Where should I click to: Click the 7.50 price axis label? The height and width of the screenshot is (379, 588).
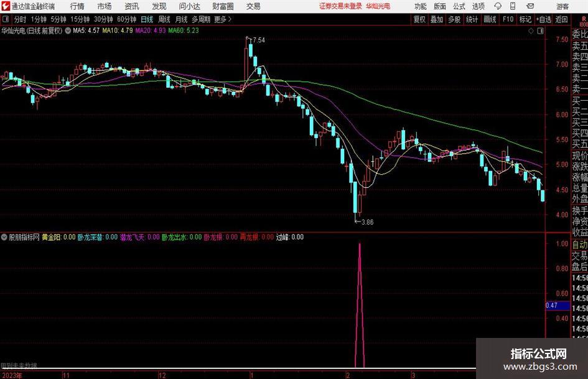point(562,39)
